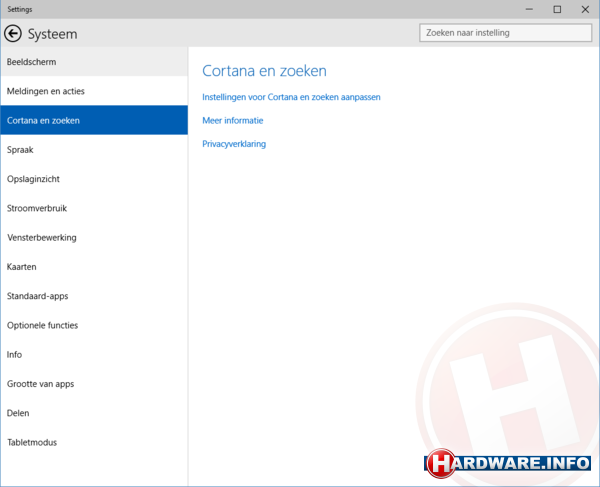
Task: Open the Privacyverklaring link
Action: (234, 144)
